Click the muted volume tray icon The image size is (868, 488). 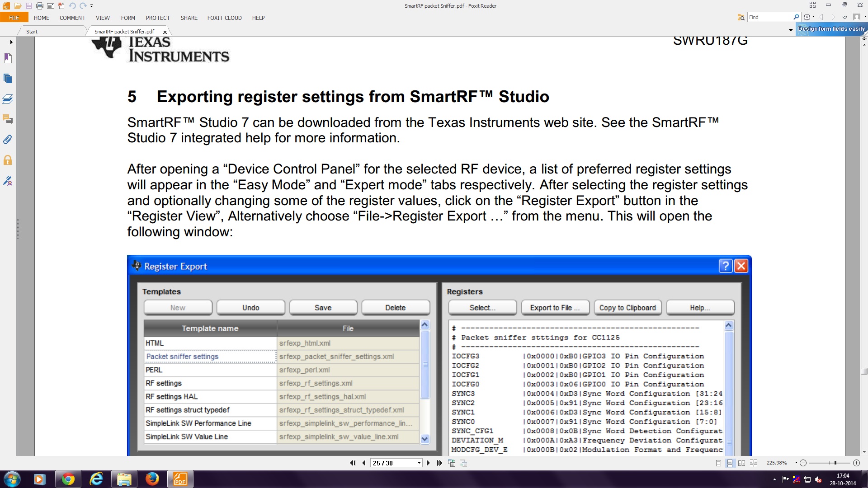point(818,479)
